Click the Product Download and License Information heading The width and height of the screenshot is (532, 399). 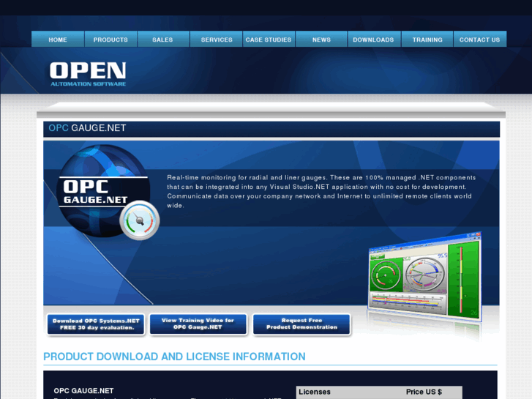click(x=174, y=357)
